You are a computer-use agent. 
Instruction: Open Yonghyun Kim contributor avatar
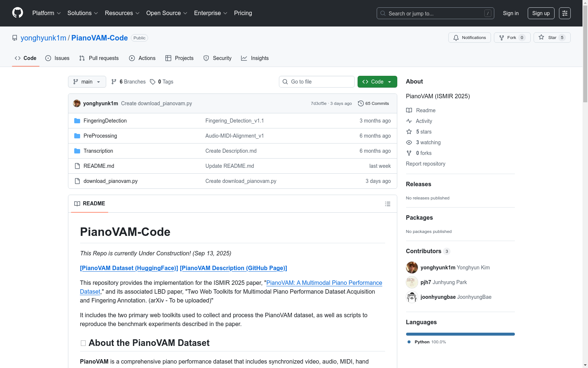[x=412, y=268]
